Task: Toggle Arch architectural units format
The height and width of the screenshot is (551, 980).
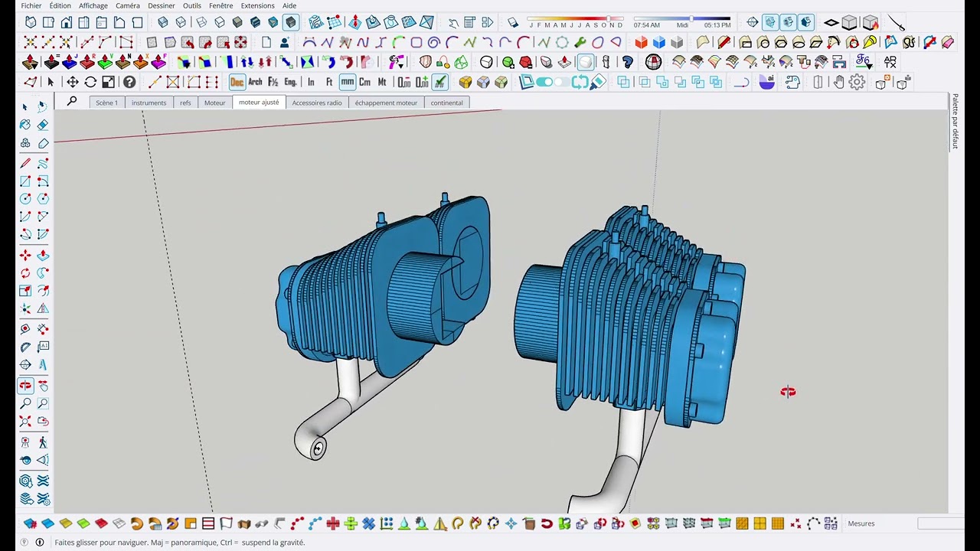Action: click(x=255, y=82)
